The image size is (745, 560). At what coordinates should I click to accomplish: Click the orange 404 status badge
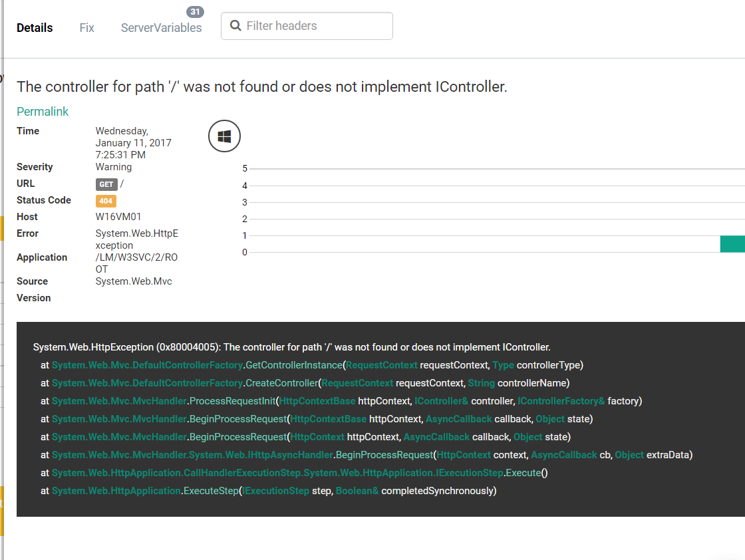pyautogui.click(x=106, y=201)
